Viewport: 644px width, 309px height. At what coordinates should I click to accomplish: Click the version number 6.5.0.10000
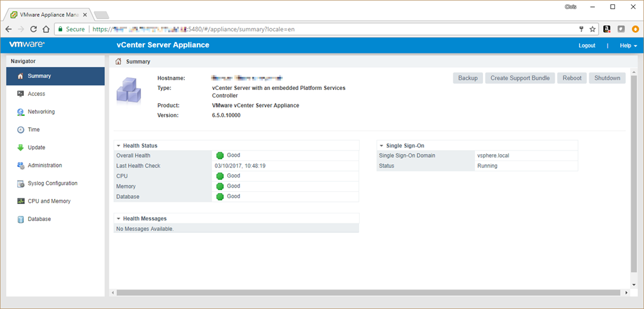coord(226,115)
